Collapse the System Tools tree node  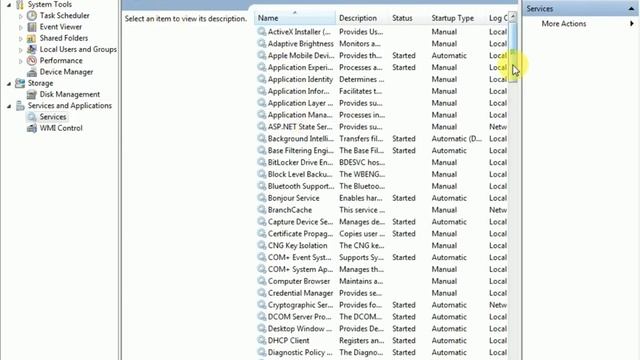click(x=9, y=5)
